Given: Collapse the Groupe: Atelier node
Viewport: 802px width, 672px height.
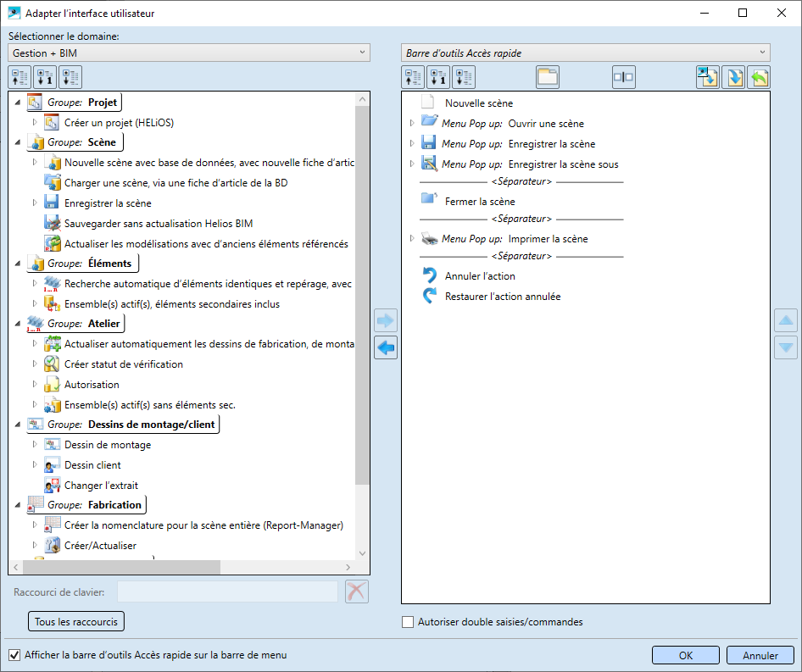Looking at the screenshot, I should pos(18,323).
